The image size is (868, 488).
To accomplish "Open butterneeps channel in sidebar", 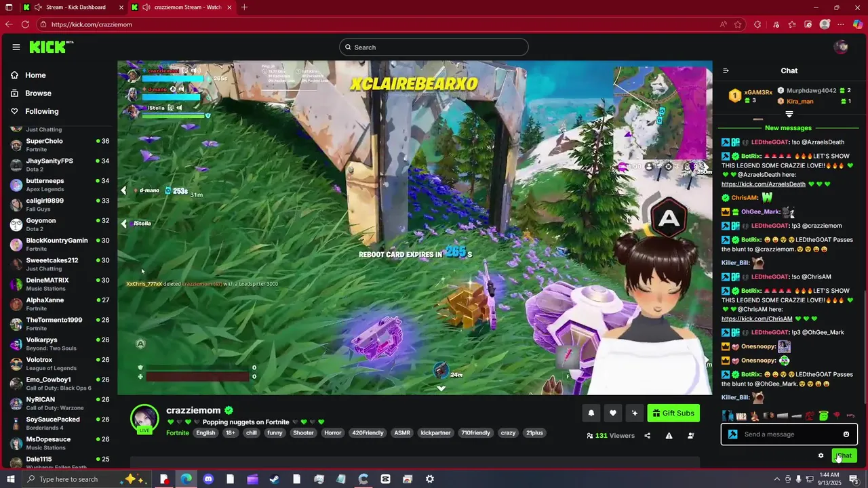I will pyautogui.click(x=60, y=184).
